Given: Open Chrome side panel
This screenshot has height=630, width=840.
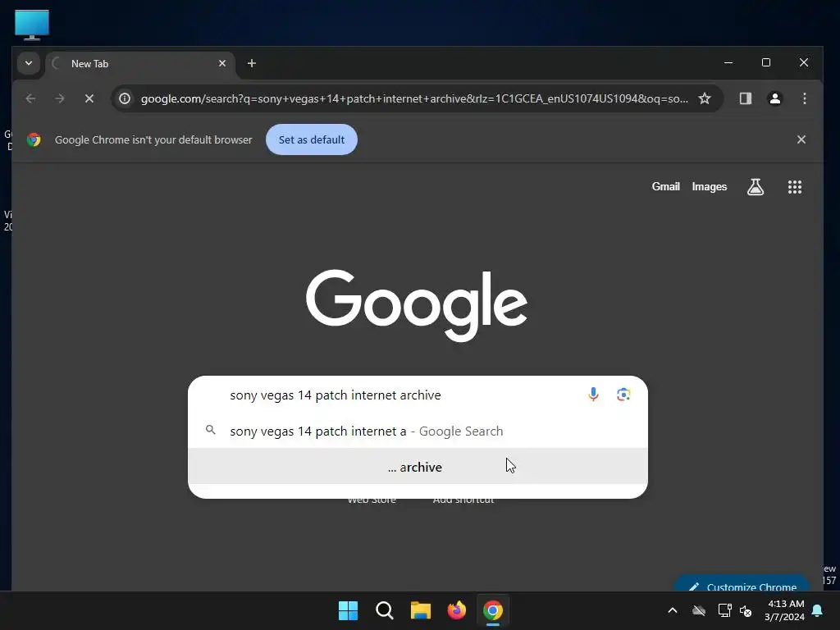Looking at the screenshot, I should [745, 98].
